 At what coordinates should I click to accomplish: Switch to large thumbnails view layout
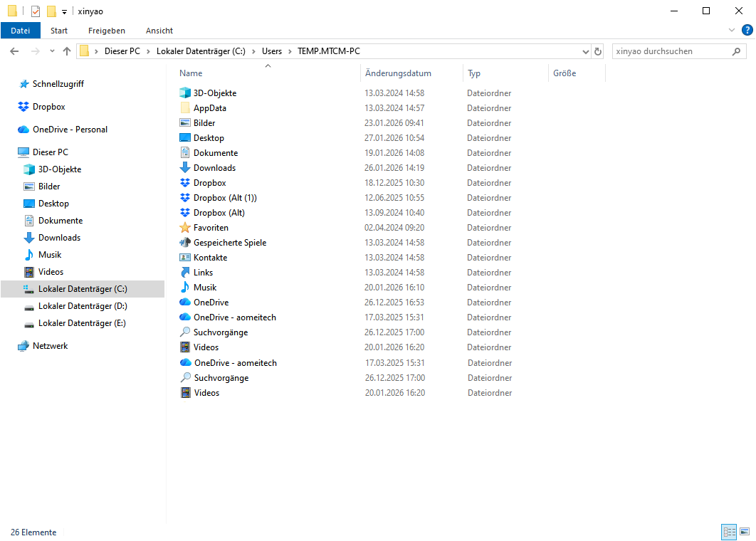click(x=745, y=532)
